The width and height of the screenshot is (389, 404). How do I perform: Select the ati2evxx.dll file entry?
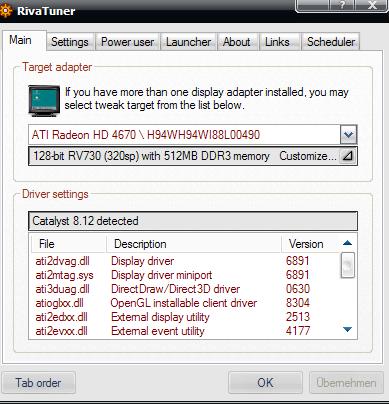coord(61,331)
